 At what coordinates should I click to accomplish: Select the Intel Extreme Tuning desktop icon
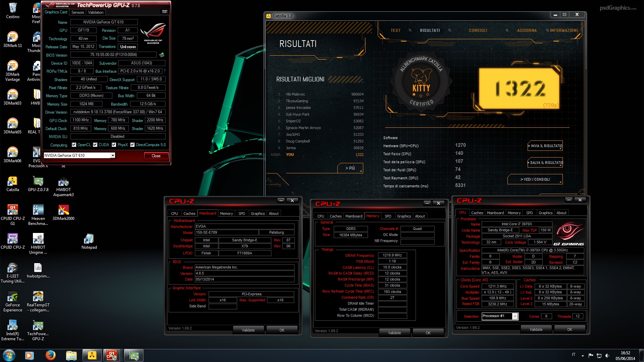(x=13, y=330)
